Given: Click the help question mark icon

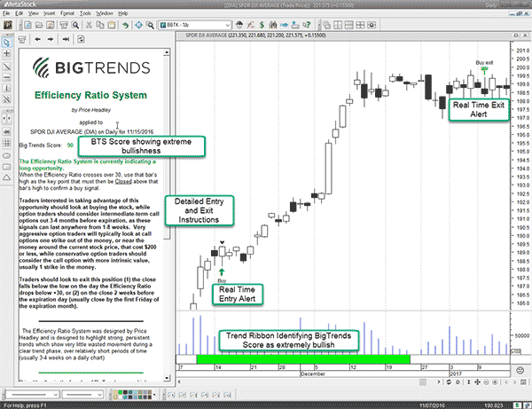Looking at the screenshot, I should tap(307, 25).
